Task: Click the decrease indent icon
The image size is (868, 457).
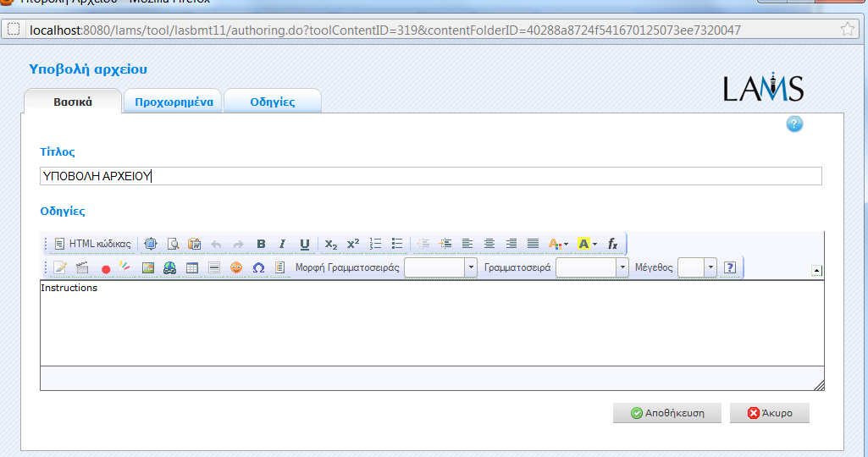Action: click(x=423, y=244)
